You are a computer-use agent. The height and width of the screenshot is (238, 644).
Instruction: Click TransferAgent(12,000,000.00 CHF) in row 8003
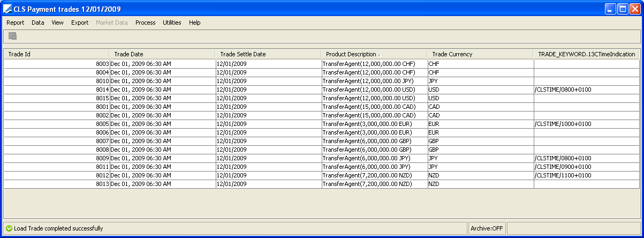point(374,64)
